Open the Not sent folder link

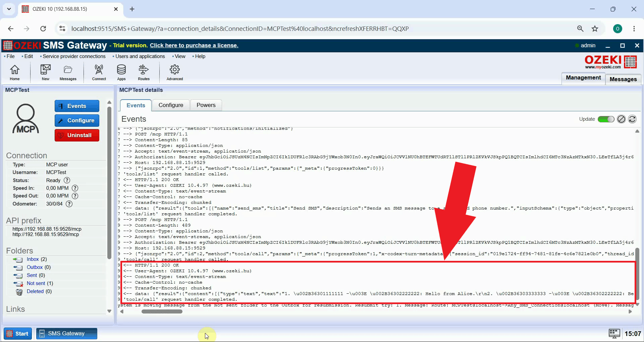pos(36,283)
